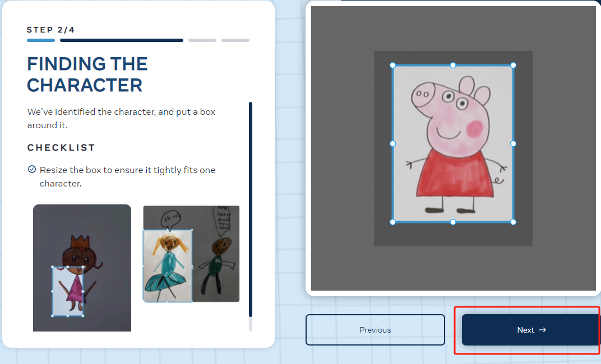The height and width of the screenshot is (364, 601).
Task: Click the Next button
Action: pos(531,330)
